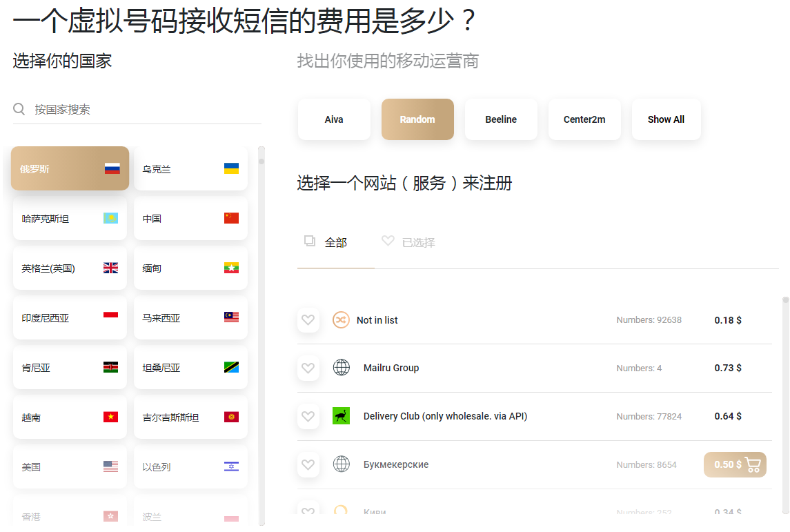
Task: Select country 俄罗斯 (Russia)
Action: 70,168
